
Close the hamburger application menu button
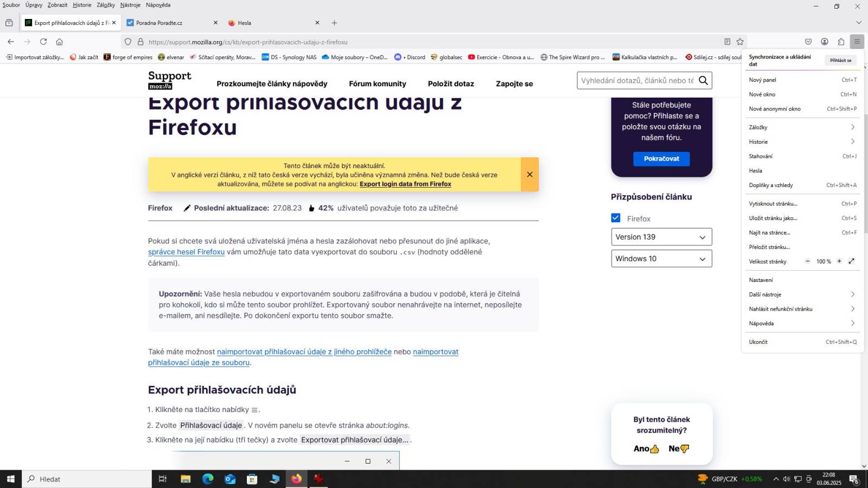[857, 42]
